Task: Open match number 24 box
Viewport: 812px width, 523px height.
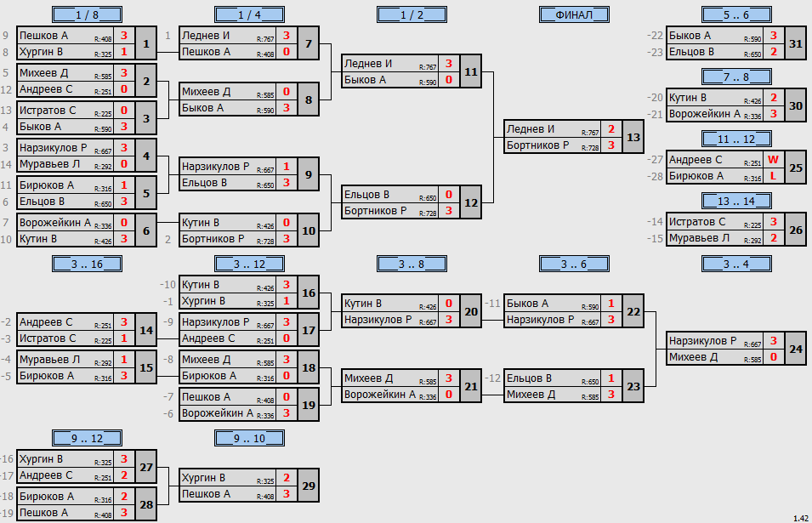Action: (796, 349)
